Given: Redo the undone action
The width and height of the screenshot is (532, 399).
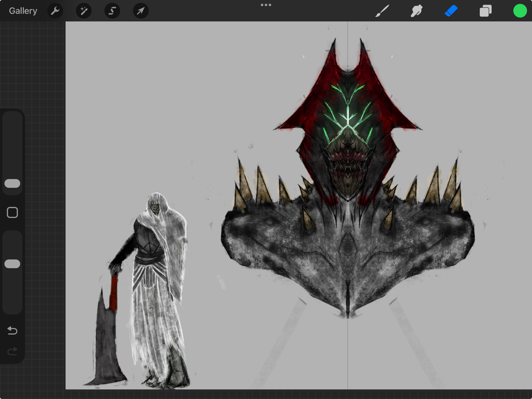Looking at the screenshot, I should [12, 351].
